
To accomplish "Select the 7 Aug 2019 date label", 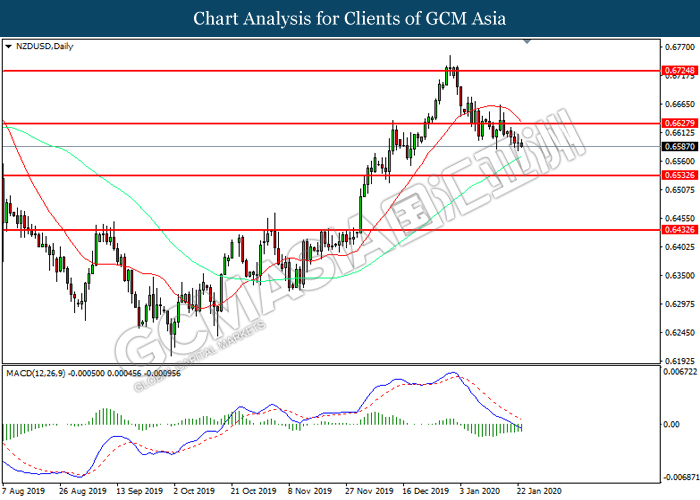I will (x=24, y=491).
